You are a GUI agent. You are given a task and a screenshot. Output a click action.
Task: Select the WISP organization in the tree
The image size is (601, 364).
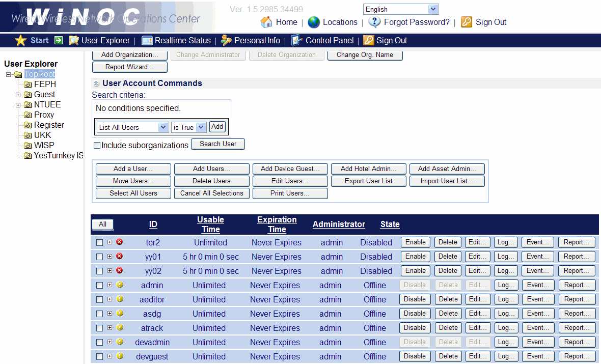tap(44, 145)
